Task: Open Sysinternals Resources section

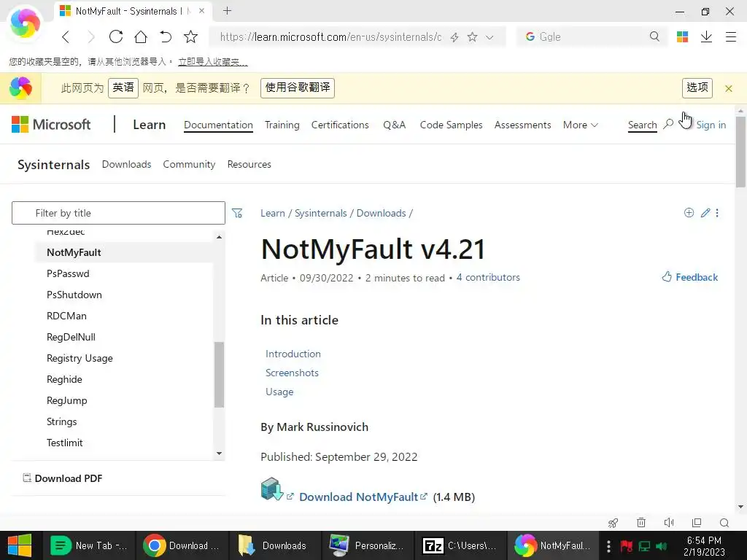Action: pos(249,164)
